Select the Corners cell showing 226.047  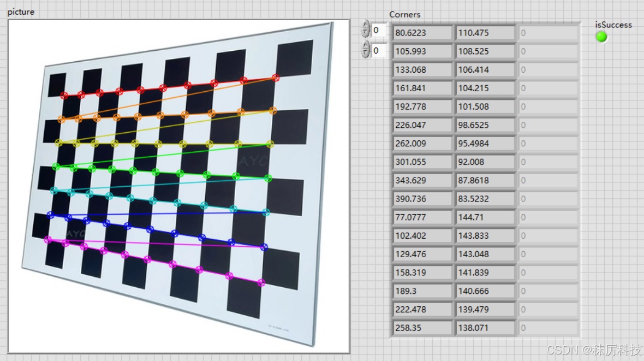point(422,125)
